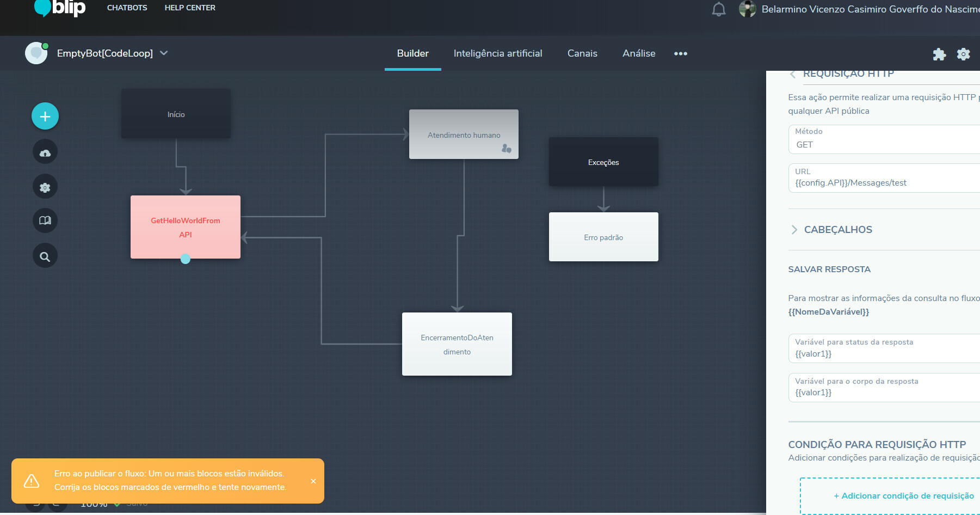
Task: Switch to the Builder tab
Action: point(413,53)
